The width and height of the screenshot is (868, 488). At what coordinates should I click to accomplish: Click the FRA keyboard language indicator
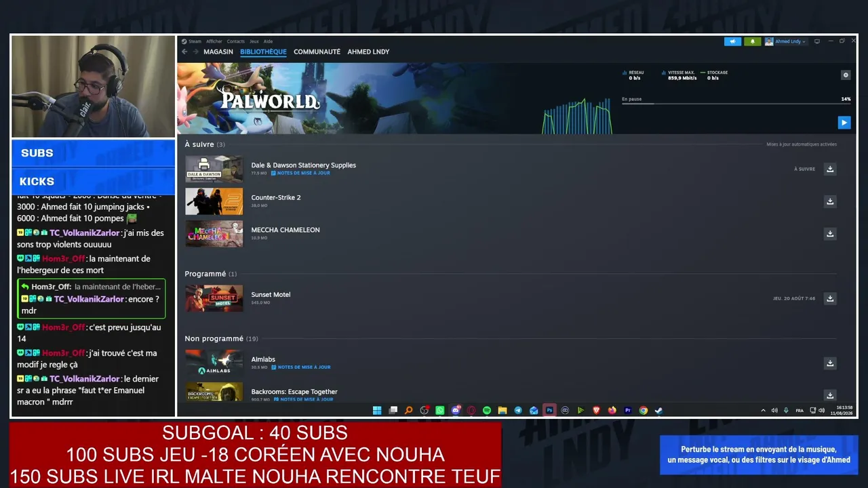click(800, 410)
